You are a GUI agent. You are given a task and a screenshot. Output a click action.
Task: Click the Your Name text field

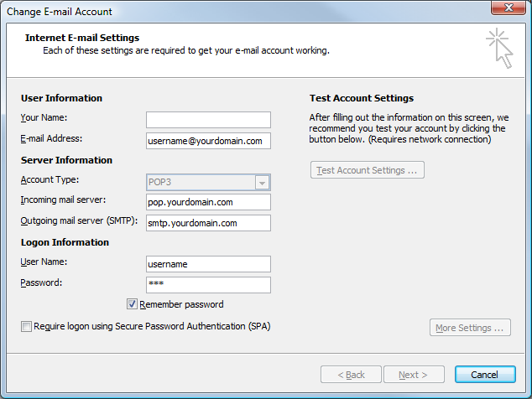pyautogui.click(x=208, y=120)
